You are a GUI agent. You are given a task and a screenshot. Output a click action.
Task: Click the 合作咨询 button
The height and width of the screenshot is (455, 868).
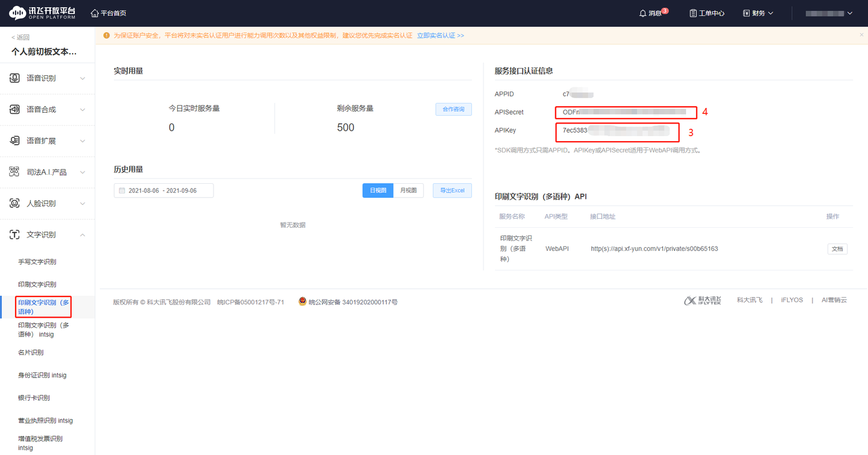(x=453, y=108)
